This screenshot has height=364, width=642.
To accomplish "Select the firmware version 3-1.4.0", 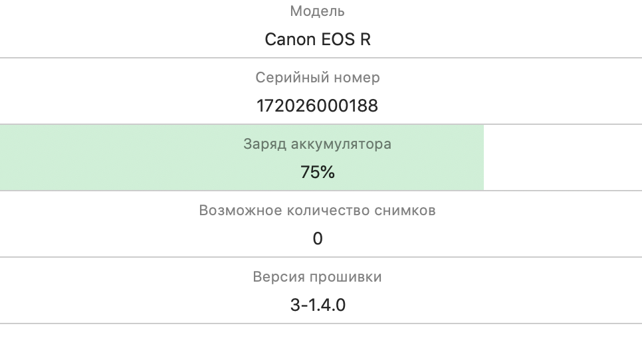I will pyautogui.click(x=318, y=305).
